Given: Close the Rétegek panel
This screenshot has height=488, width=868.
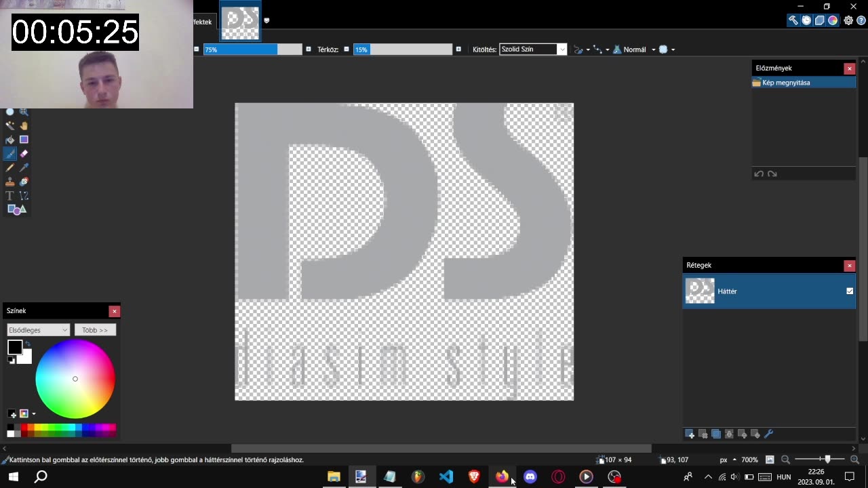Looking at the screenshot, I should click(849, 266).
